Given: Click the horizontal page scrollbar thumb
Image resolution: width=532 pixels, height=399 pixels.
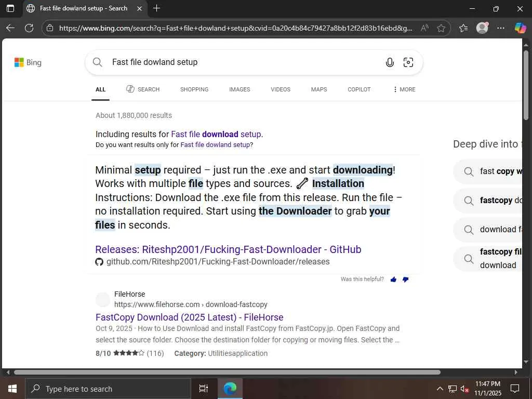Looking at the screenshot, I should point(228,372).
